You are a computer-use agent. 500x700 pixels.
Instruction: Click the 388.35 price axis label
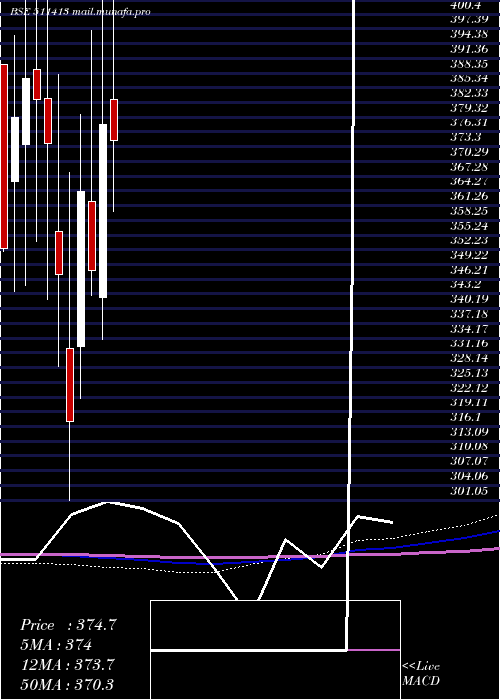468,63
